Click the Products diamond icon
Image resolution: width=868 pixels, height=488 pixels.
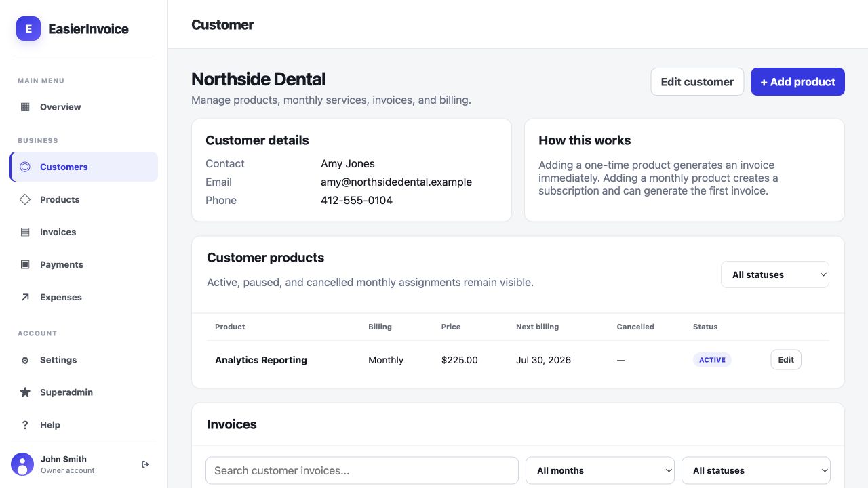(x=25, y=199)
